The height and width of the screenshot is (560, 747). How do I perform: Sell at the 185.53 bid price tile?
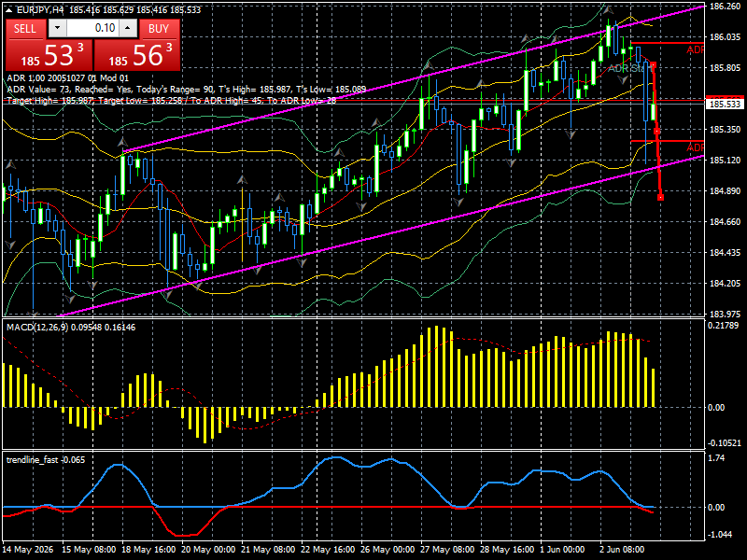point(49,55)
